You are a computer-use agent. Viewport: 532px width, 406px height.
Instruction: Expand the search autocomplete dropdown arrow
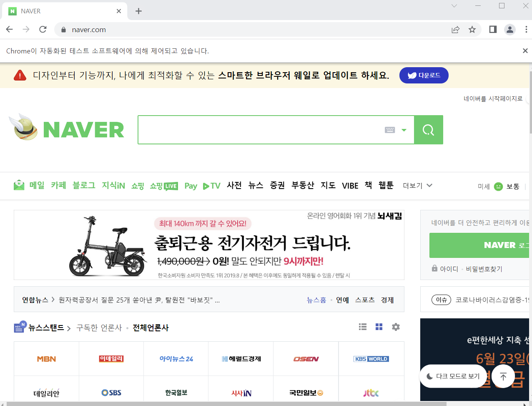click(404, 130)
